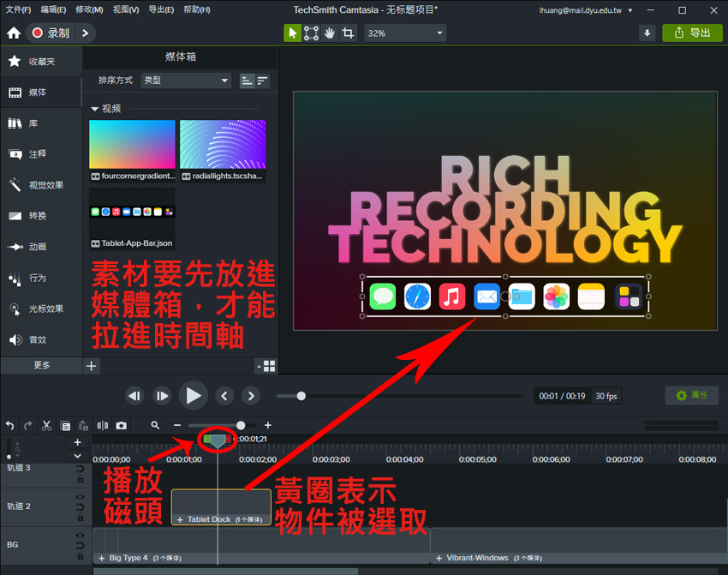The width and height of the screenshot is (728, 575).
Task: Open the 修改(M) menu
Action: point(89,9)
